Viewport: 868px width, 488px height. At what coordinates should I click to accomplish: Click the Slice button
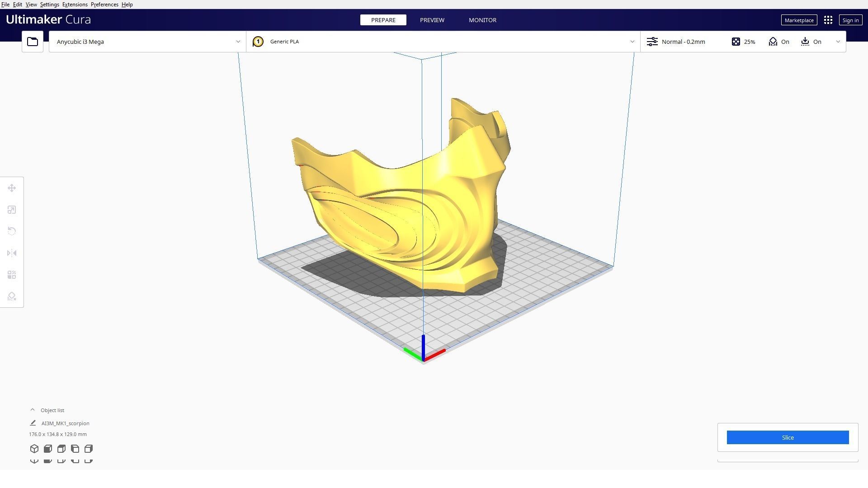(788, 437)
